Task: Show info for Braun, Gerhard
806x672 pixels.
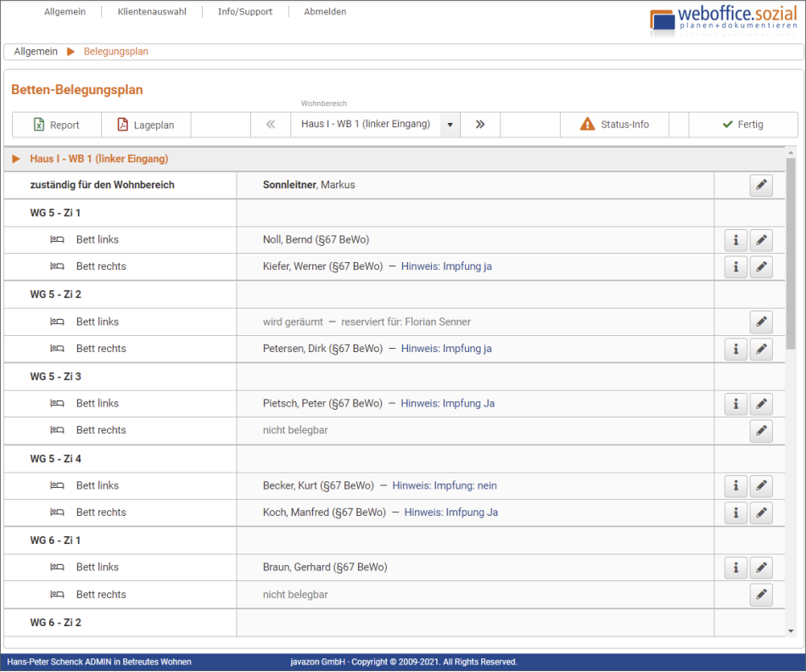Action: tap(736, 568)
